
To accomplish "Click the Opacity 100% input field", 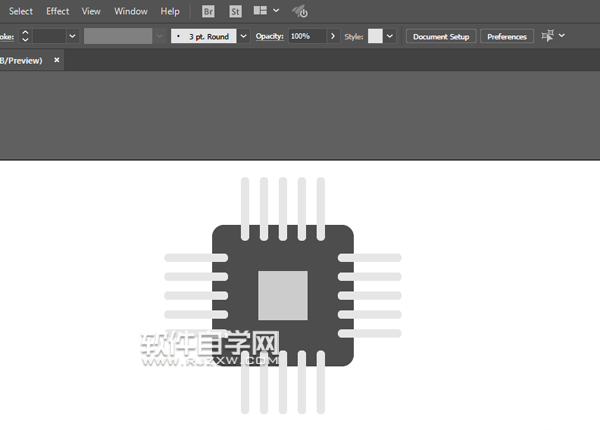I will (x=306, y=36).
